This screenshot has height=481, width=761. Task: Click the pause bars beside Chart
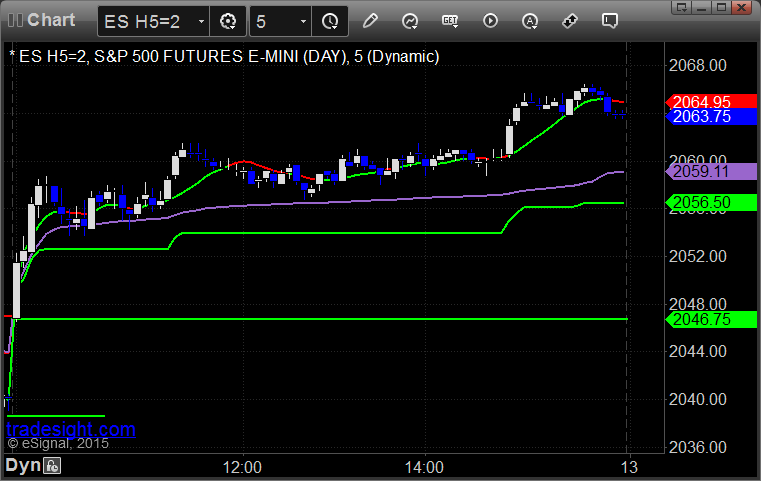pos(15,20)
